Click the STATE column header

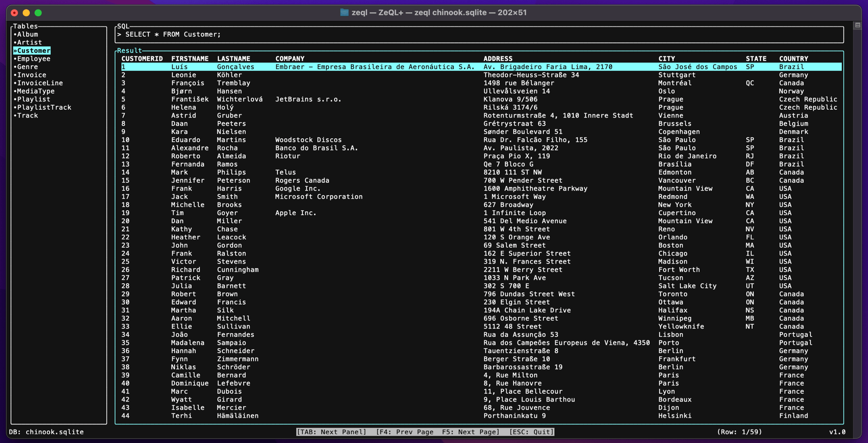tap(756, 59)
